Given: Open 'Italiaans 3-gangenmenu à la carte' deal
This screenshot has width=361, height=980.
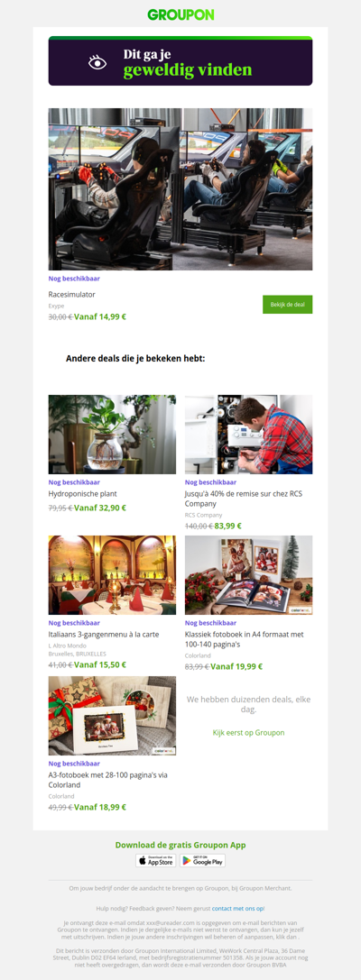Looking at the screenshot, I should point(98,635).
